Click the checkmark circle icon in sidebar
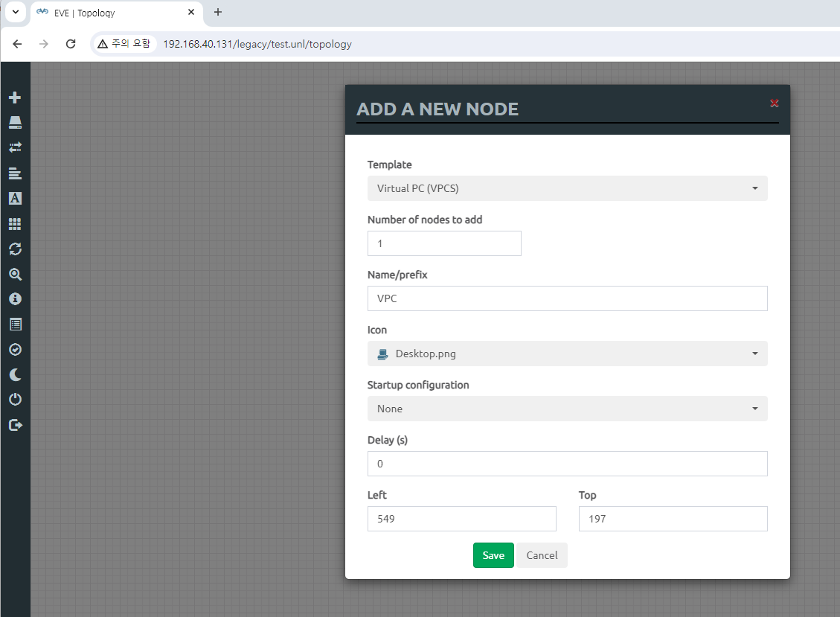This screenshot has width=840, height=617. (x=15, y=350)
